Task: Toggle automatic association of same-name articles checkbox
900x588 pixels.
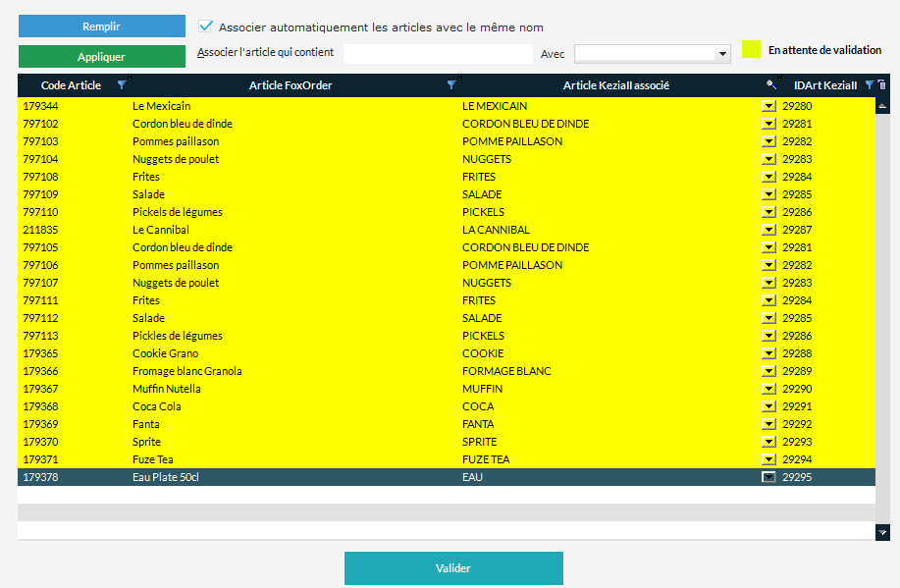Action: click(206, 27)
